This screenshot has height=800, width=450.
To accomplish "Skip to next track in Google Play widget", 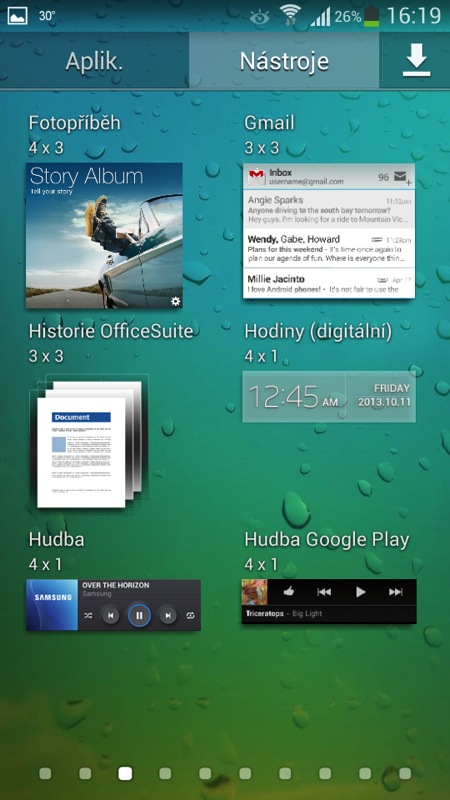I will (395, 592).
